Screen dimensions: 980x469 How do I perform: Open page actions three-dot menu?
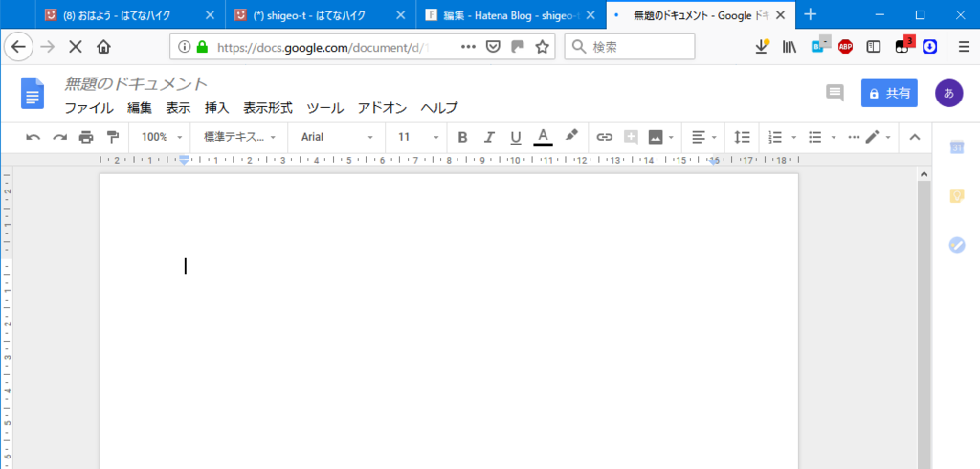(469, 46)
